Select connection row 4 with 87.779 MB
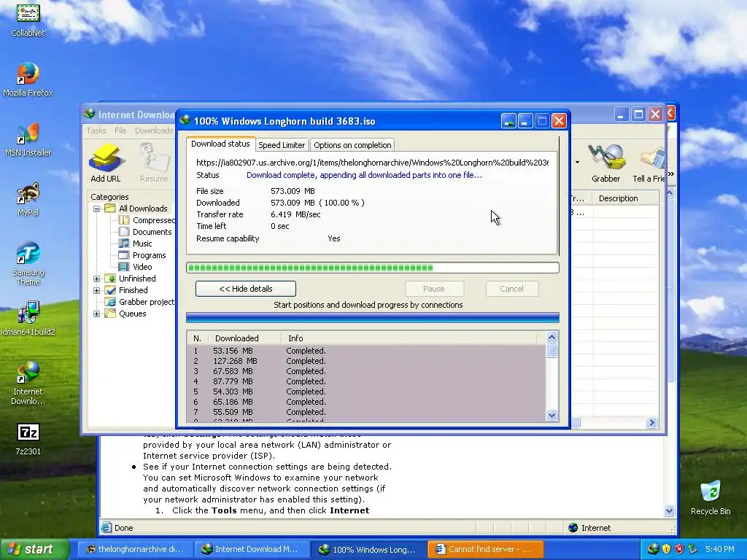Viewport: 747px width, 560px height. tap(366, 381)
